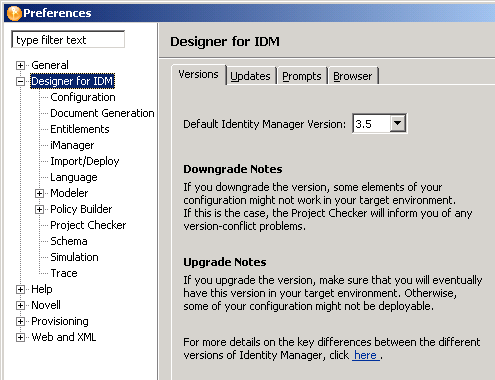The image size is (495, 380).
Task: Select Modeler preferences page
Action: pyautogui.click(x=69, y=193)
